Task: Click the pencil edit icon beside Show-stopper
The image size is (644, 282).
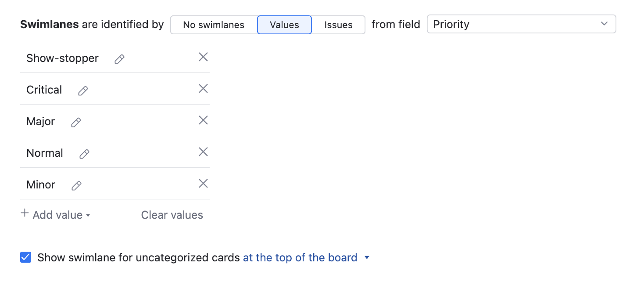Action: [119, 59]
